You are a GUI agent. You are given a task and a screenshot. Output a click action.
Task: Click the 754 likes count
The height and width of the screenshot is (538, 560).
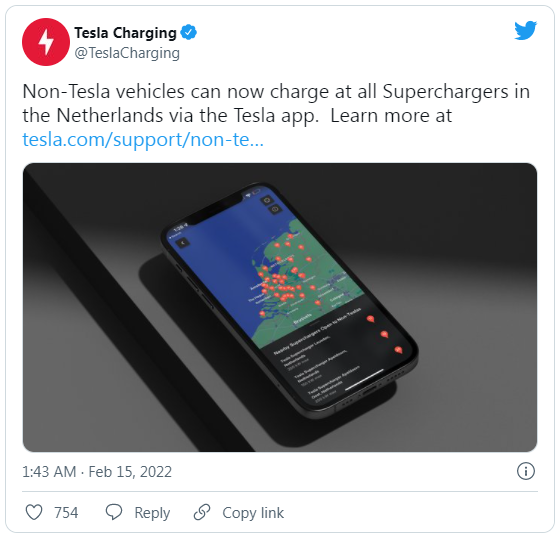coord(66,513)
